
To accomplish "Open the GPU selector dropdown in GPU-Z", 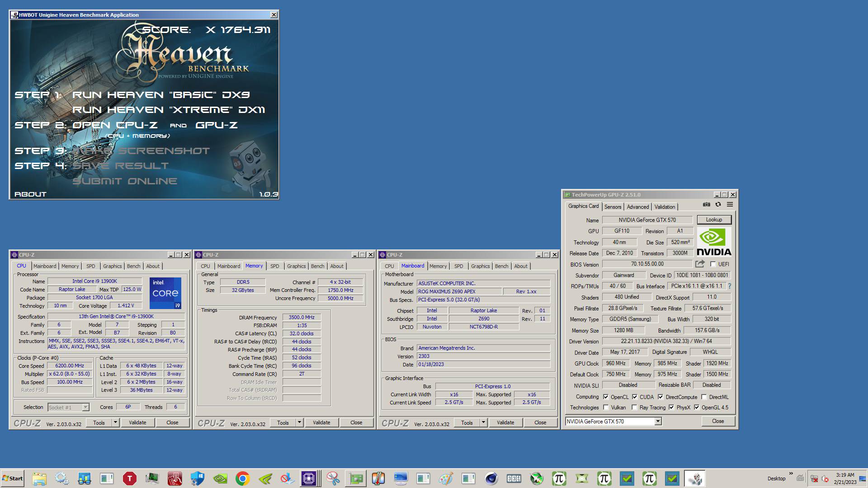I will point(658,422).
